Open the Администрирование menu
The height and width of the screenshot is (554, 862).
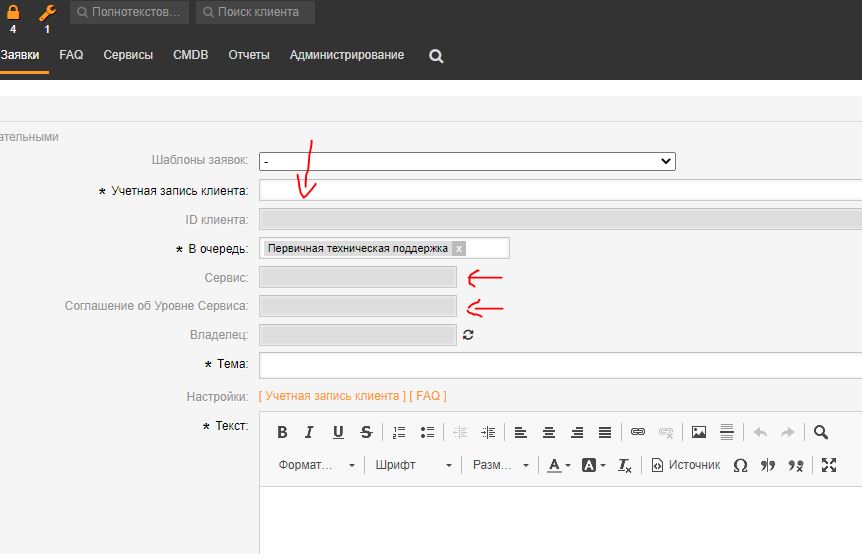coord(347,55)
